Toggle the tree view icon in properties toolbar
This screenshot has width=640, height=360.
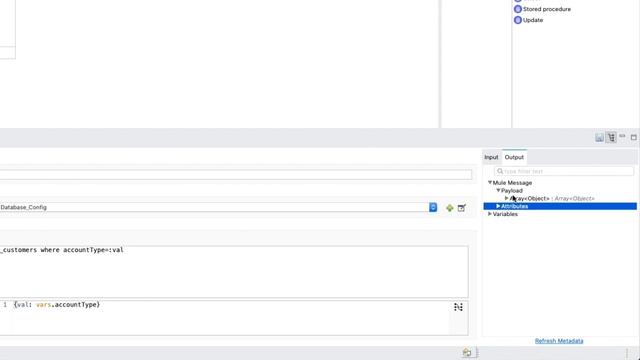click(x=611, y=138)
